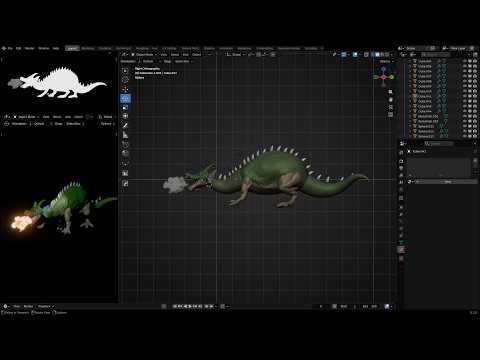Switch to the Modeling workspace tab
This screenshot has width=480, height=360.
(x=88, y=48)
